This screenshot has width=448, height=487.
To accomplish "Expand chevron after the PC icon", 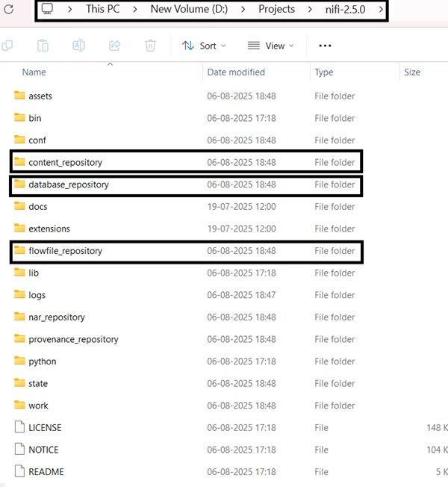I will pyautogui.click(x=70, y=9).
